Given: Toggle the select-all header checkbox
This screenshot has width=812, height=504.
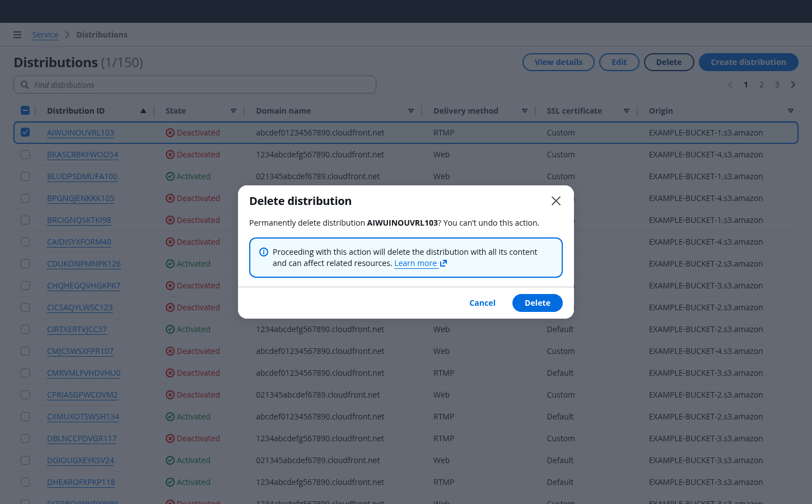Looking at the screenshot, I should 25,111.
